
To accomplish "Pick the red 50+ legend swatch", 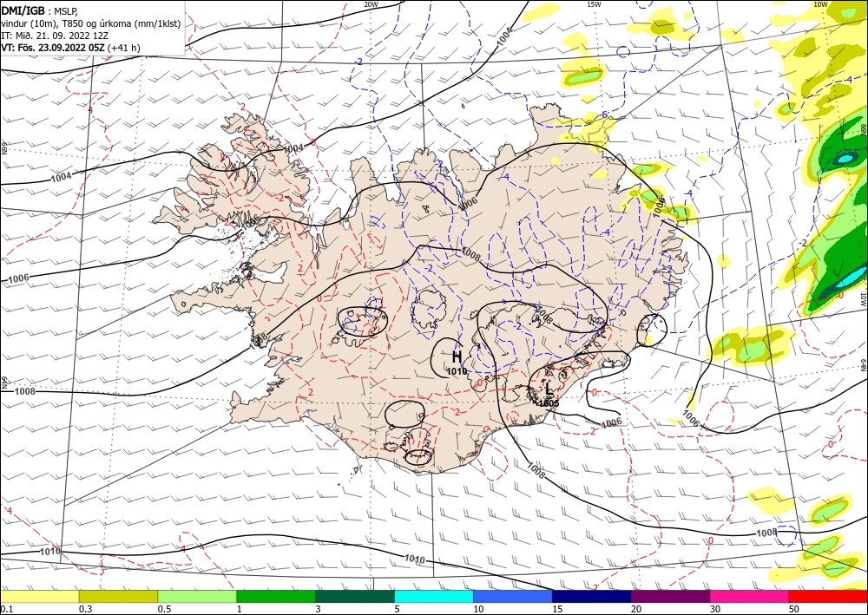I will [x=828, y=596].
